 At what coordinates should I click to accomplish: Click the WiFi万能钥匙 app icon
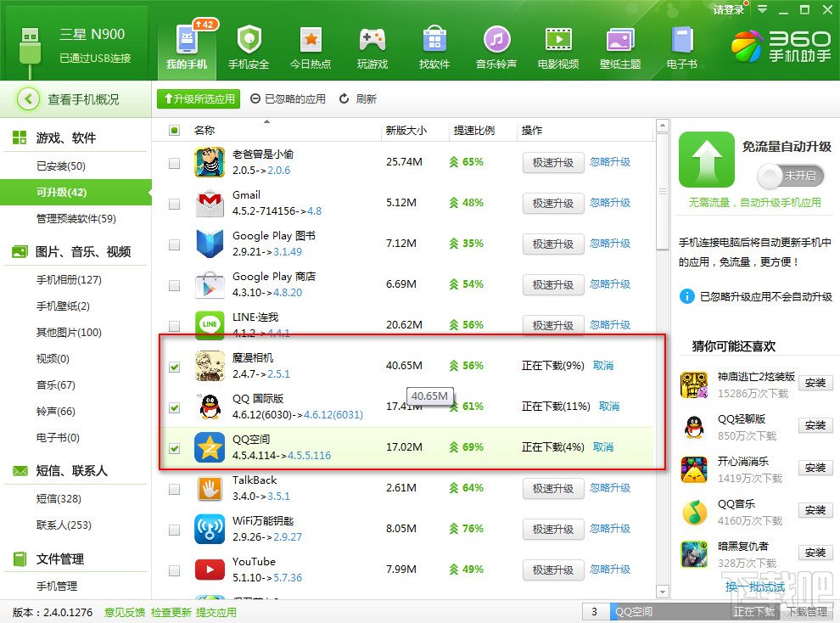click(210, 529)
